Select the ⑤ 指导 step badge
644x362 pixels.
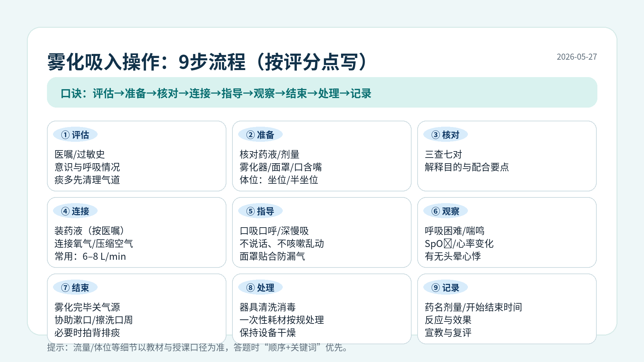coord(260,211)
